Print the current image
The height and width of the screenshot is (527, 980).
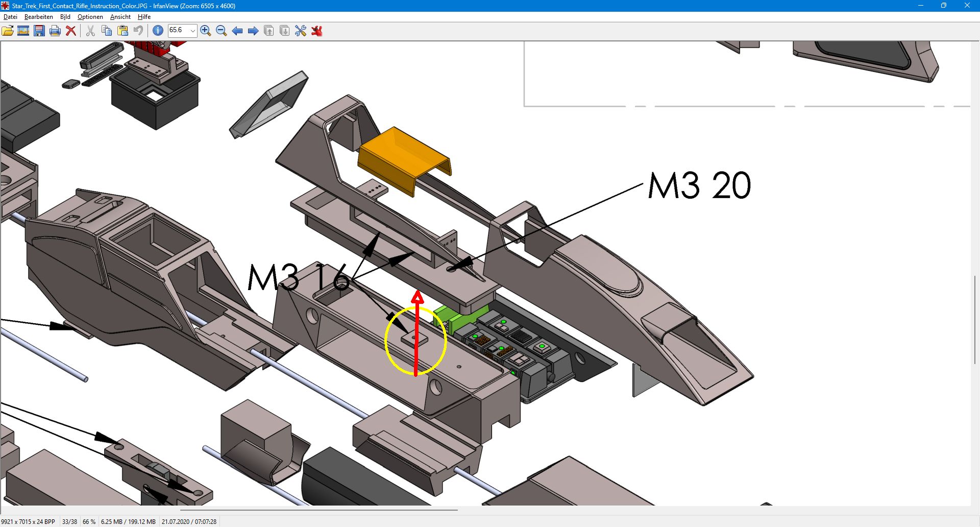(x=55, y=31)
